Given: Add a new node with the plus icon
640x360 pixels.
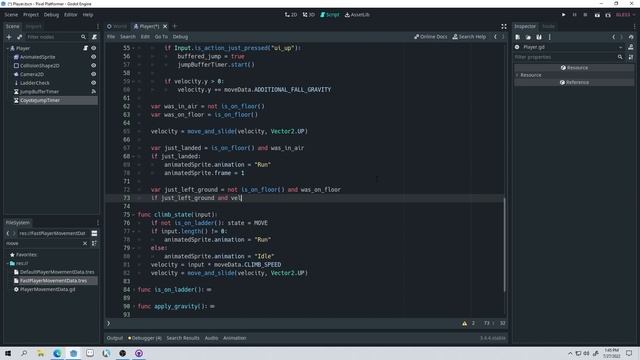Looking at the screenshot, I should click(9, 37).
